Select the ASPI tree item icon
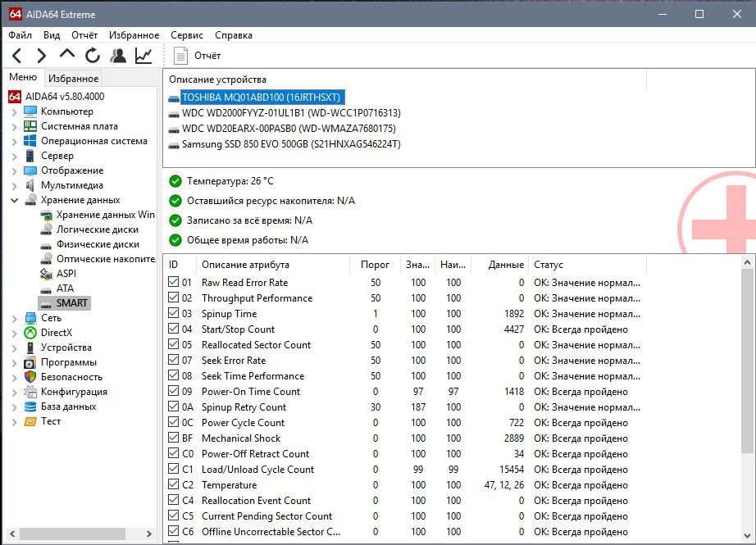The image size is (756, 545). (46, 274)
